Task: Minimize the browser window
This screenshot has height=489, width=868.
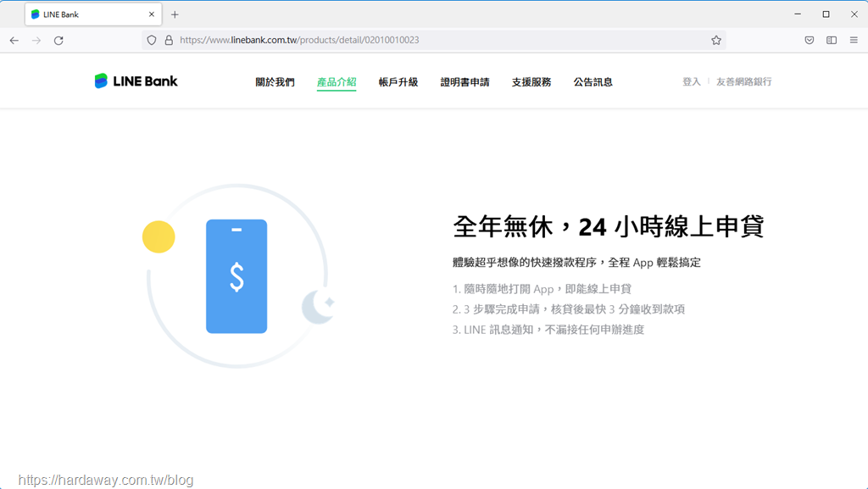Action: pyautogui.click(x=798, y=14)
